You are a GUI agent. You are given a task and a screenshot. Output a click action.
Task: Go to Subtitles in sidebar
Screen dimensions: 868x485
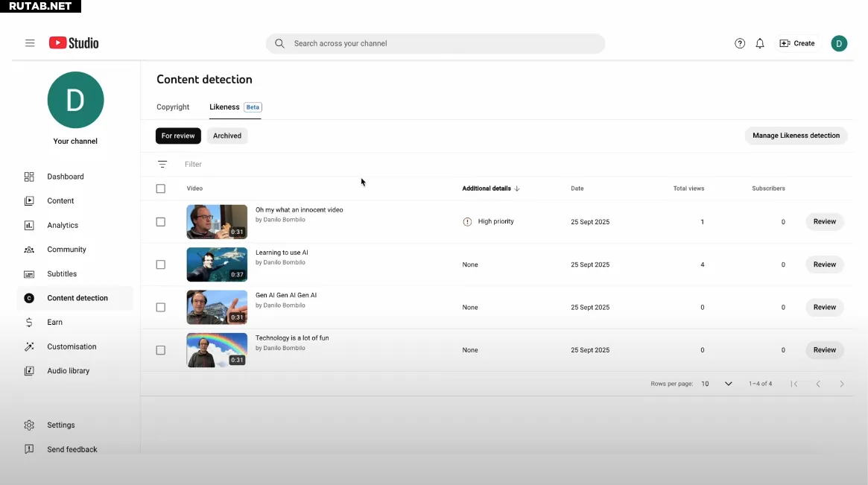point(62,273)
